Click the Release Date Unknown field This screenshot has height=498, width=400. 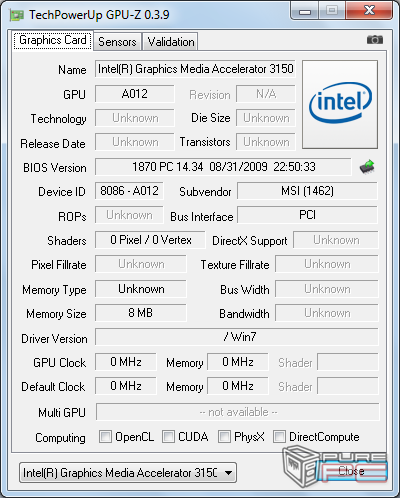(x=135, y=142)
